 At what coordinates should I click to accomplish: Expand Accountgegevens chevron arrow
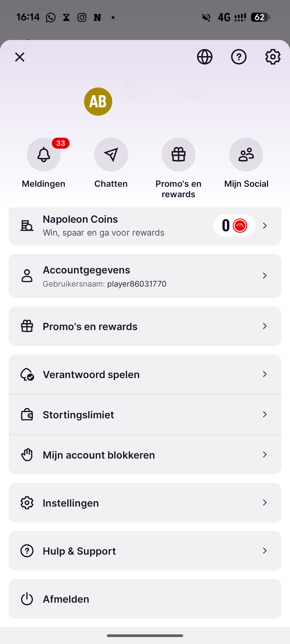[265, 276]
